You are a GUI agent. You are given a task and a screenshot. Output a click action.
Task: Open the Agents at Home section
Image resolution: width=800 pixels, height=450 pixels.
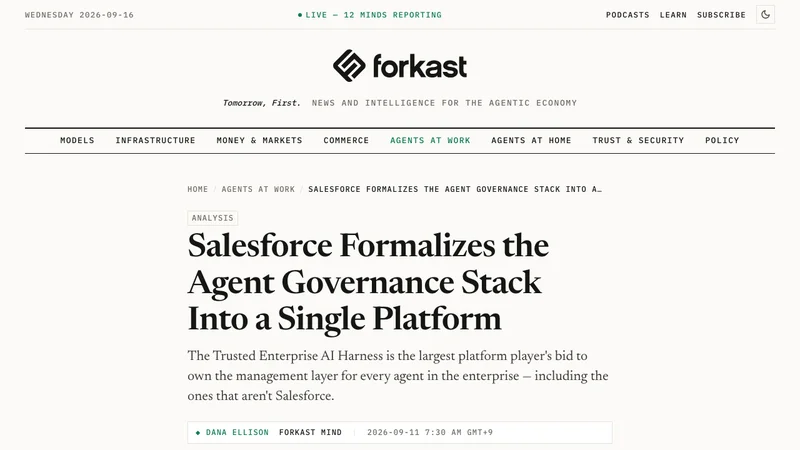coord(531,140)
